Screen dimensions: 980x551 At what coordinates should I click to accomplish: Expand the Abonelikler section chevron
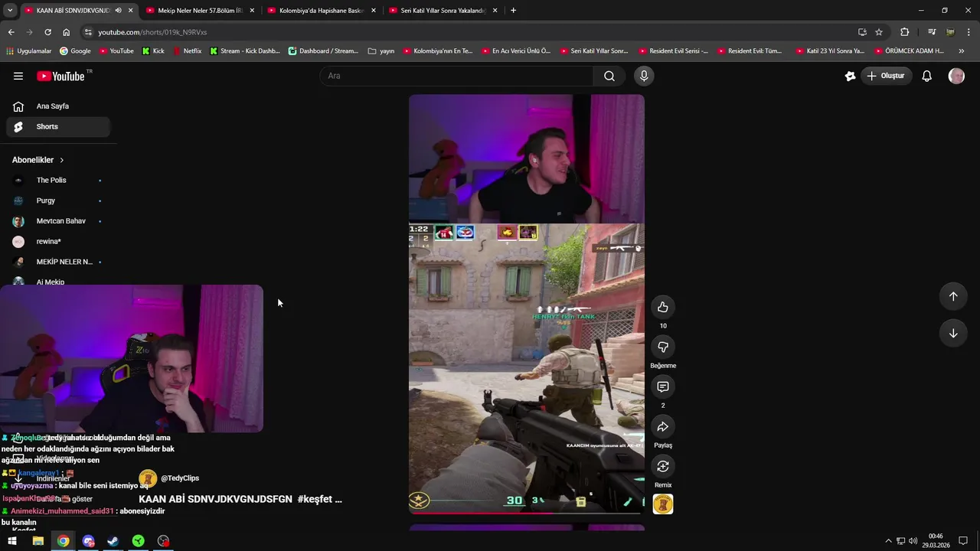pos(62,160)
